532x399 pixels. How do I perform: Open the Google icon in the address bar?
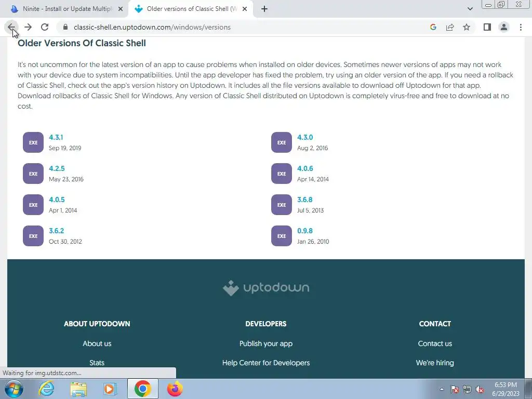[x=433, y=27]
